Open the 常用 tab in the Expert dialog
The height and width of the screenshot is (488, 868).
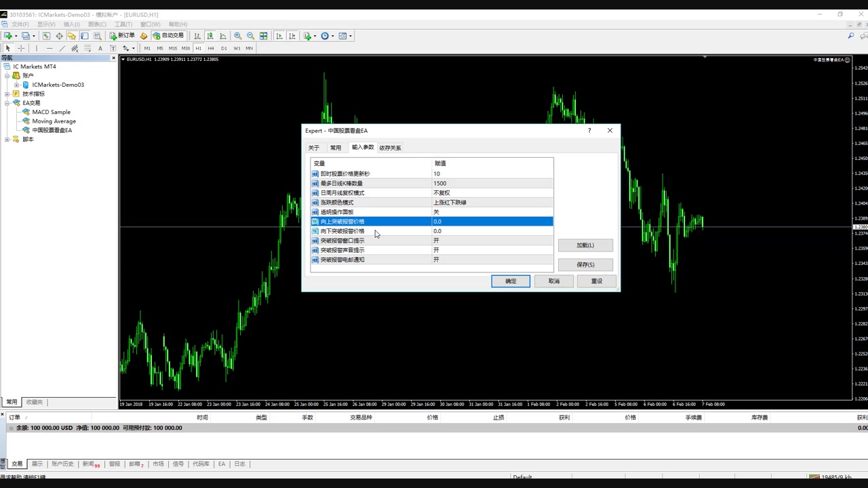pyautogui.click(x=336, y=148)
